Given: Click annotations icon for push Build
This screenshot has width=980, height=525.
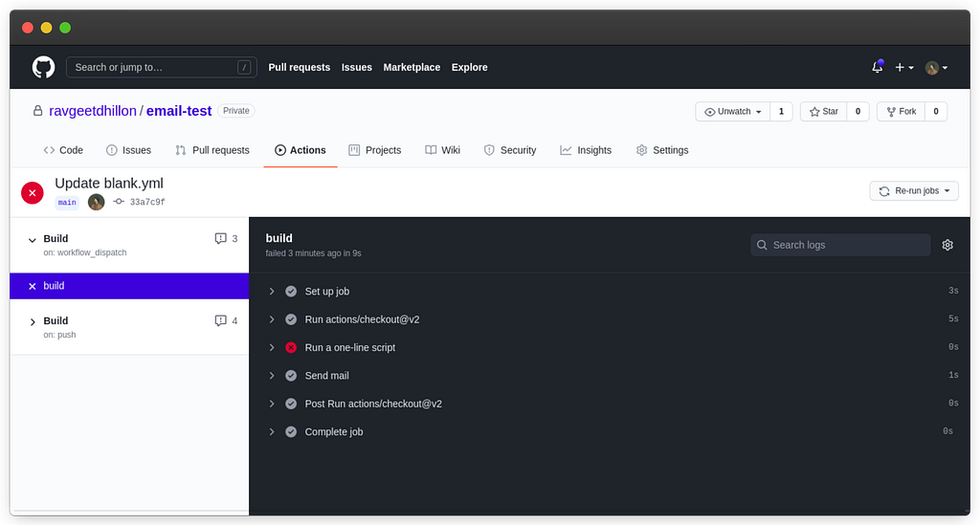Looking at the screenshot, I should pos(220,321).
